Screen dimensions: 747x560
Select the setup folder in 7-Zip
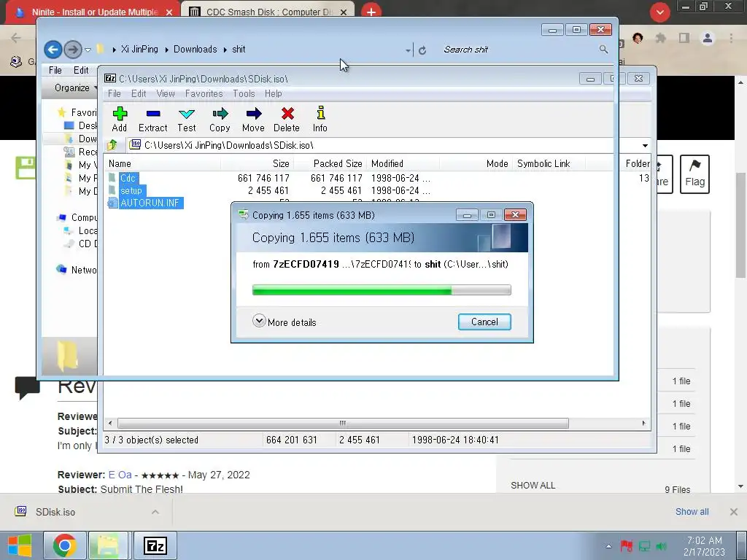131,190
